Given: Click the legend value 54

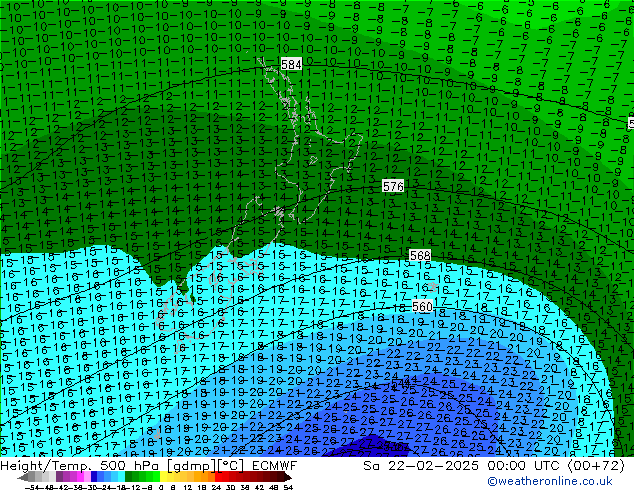Looking at the screenshot, I should (x=288, y=488).
